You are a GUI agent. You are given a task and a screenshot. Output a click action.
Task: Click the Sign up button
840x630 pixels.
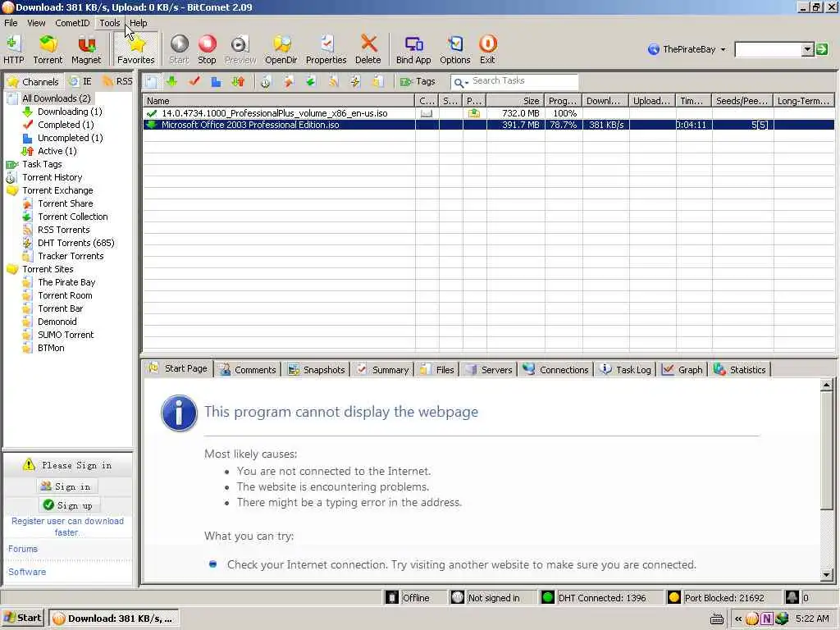point(69,505)
